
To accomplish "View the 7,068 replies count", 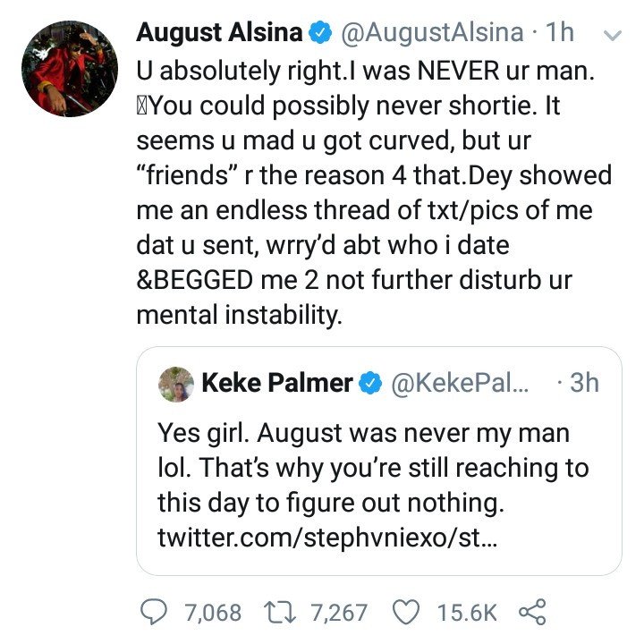I will coord(213,613).
